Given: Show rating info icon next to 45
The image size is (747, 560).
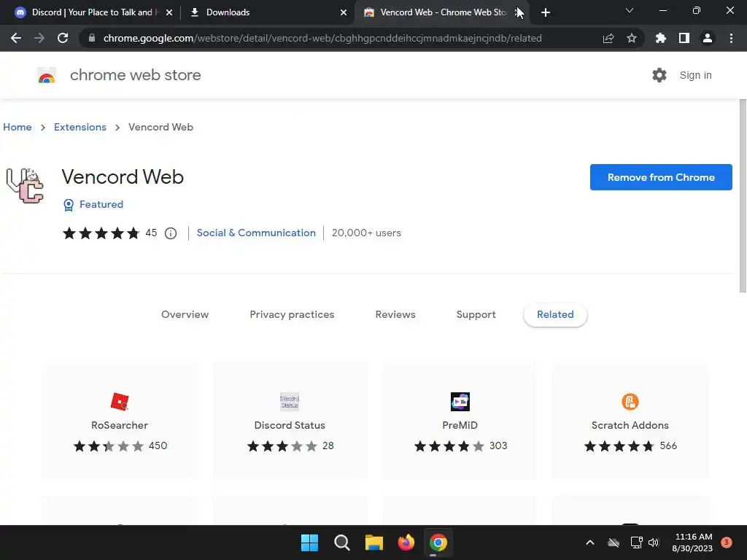Looking at the screenshot, I should click(x=171, y=233).
